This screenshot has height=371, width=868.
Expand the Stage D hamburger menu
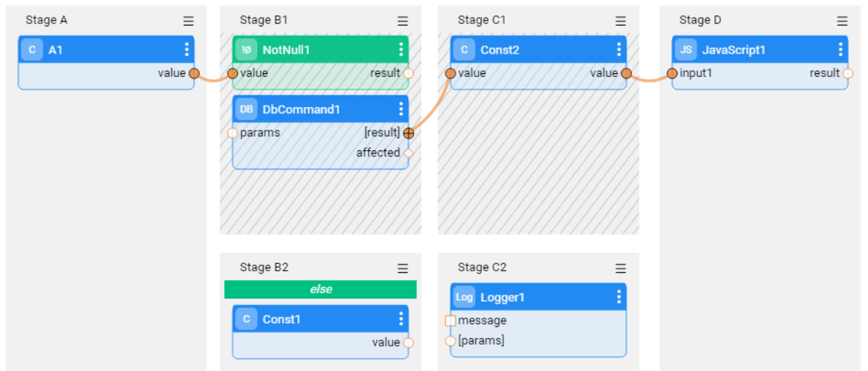tap(842, 21)
